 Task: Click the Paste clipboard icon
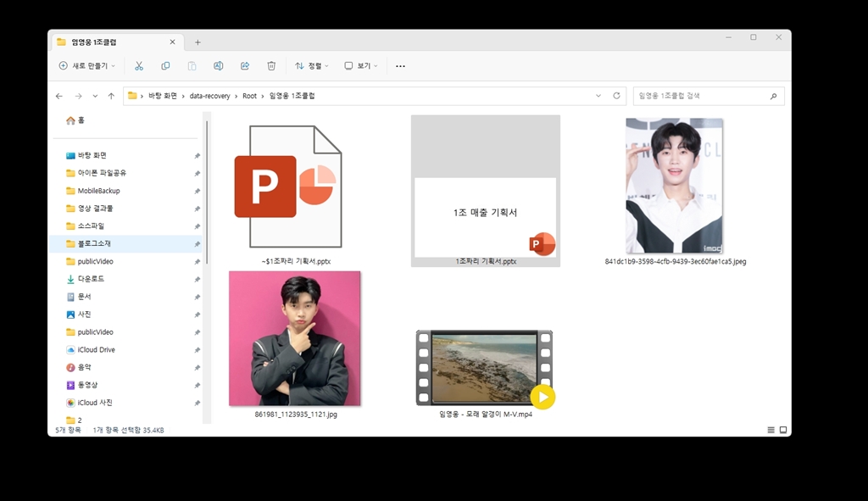point(192,66)
